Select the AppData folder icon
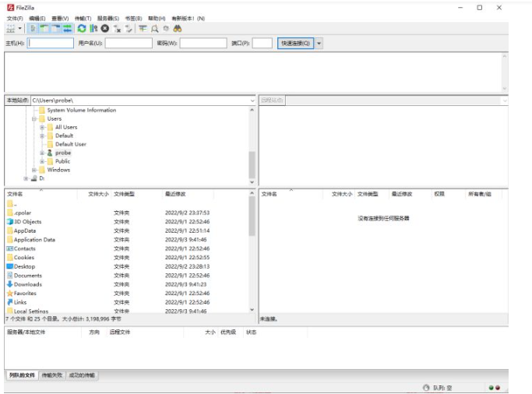 click(10, 230)
